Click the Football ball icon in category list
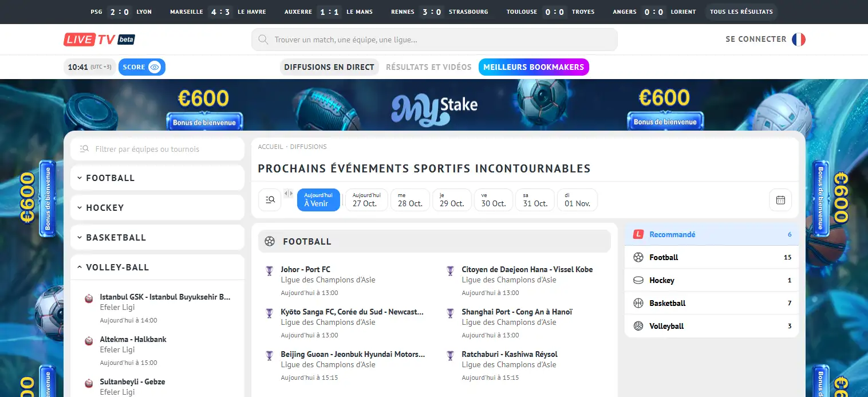Viewport: 868px width, 397px height. [638, 257]
